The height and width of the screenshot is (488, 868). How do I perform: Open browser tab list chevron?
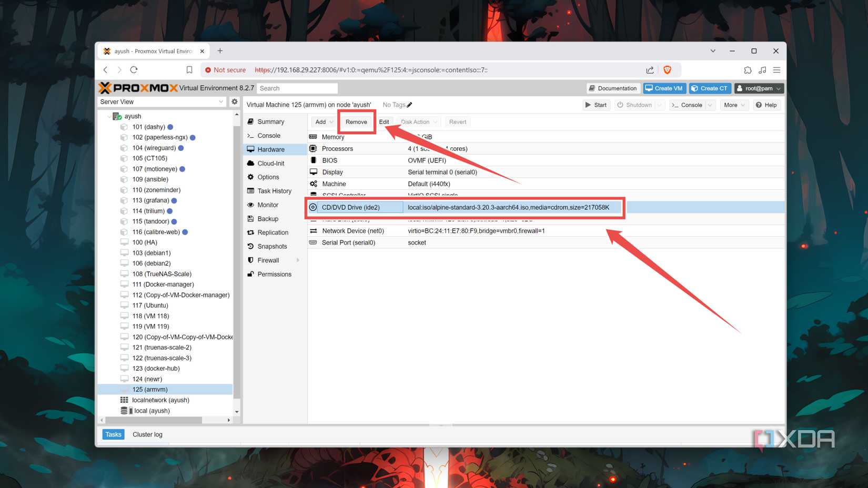(713, 51)
